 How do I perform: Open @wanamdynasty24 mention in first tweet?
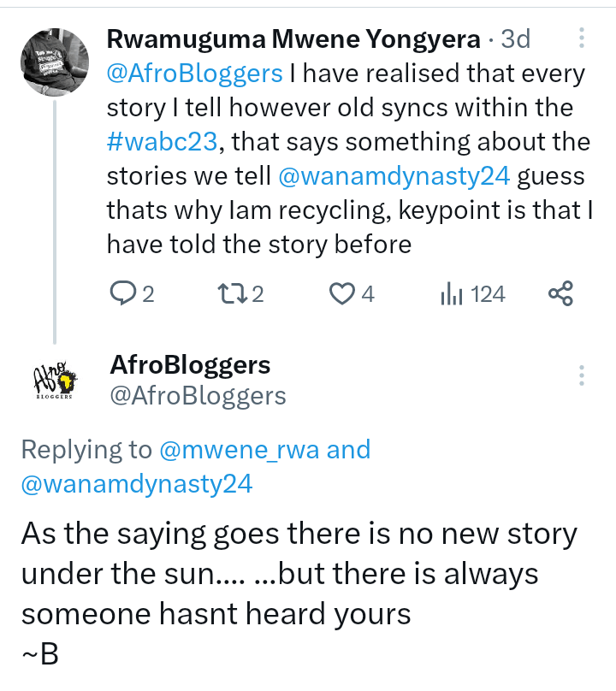(394, 176)
